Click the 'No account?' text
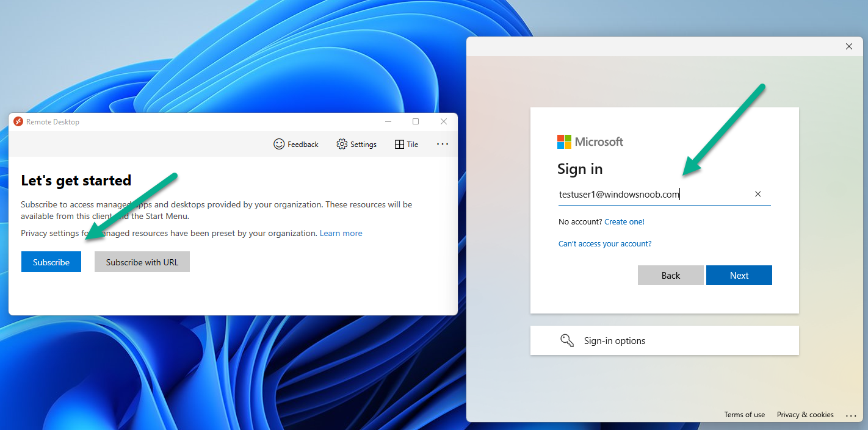 [x=580, y=221]
